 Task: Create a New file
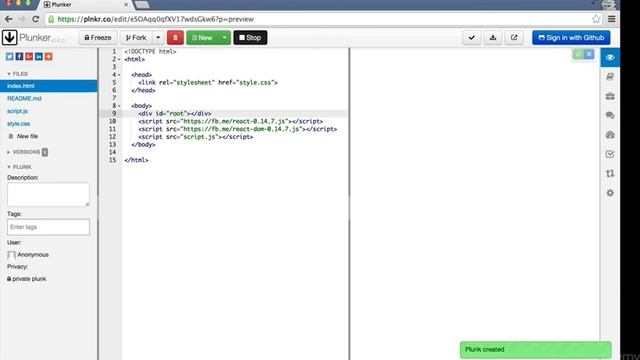tap(24, 136)
